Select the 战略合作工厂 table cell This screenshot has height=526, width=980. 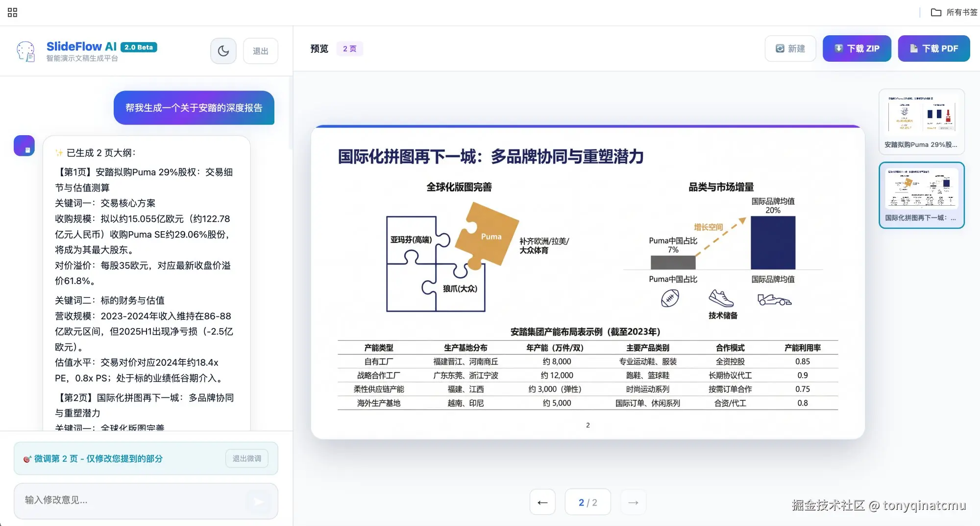pos(379,375)
